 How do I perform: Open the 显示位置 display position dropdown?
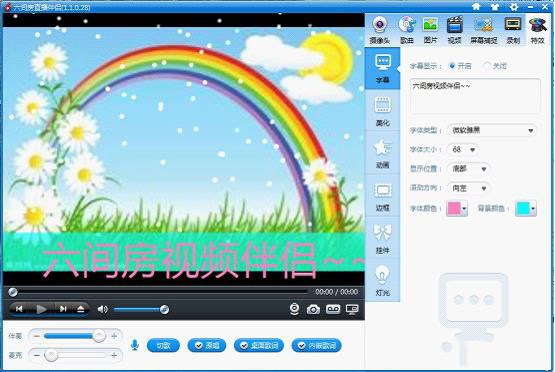pos(469,169)
